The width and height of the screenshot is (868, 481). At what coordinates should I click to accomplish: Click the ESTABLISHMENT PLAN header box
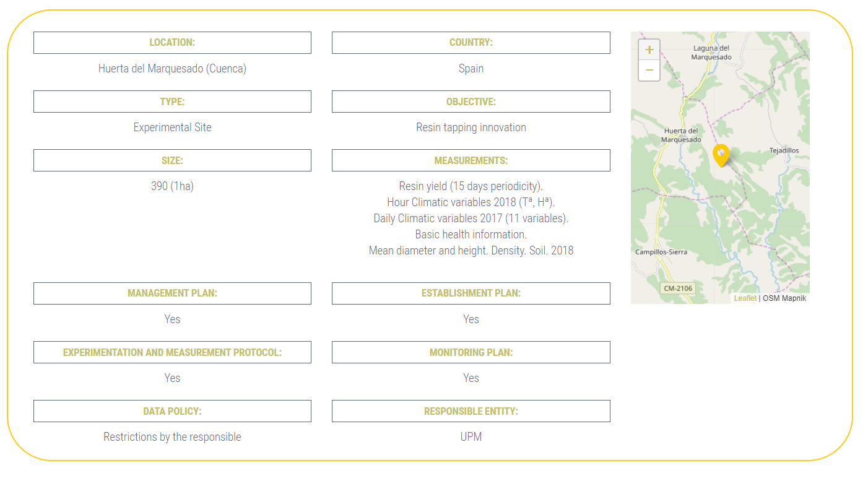[471, 293]
